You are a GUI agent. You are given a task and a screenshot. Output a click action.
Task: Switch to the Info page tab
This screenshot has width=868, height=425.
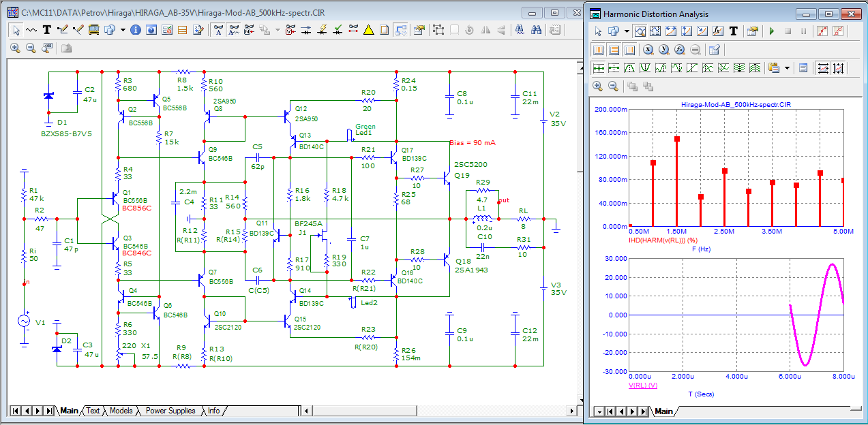coord(214,411)
